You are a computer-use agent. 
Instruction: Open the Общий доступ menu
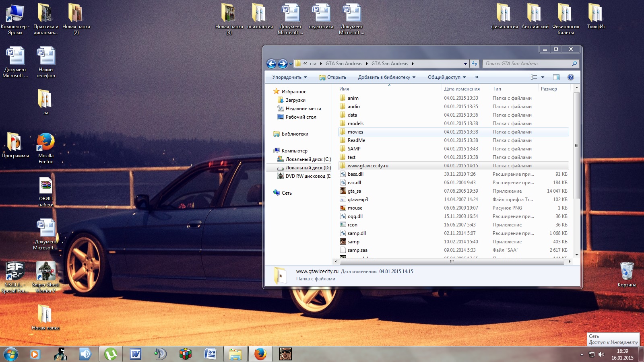[x=447, y=77]
